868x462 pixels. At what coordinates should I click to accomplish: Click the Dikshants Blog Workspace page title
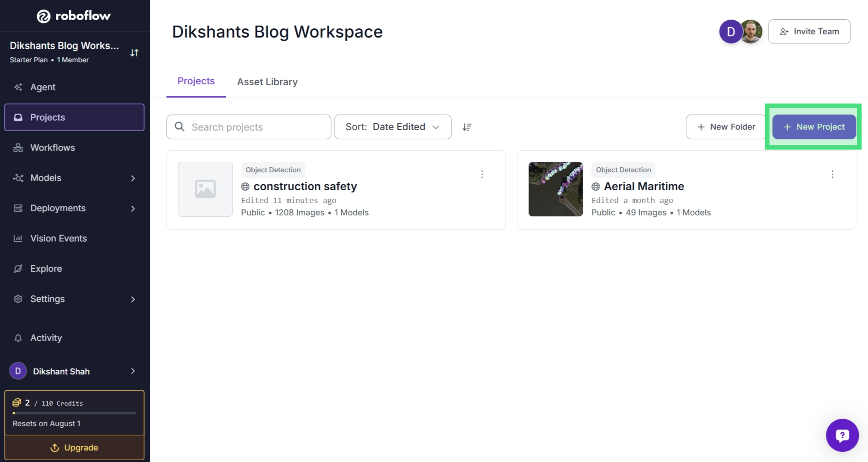(277, 32)
